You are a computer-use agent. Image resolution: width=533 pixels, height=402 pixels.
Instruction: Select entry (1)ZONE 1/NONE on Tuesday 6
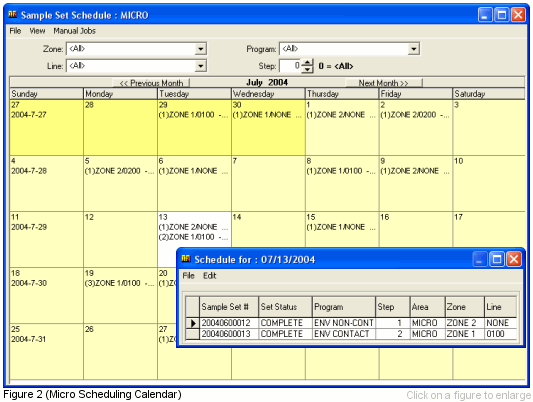[x=193, y=171]
